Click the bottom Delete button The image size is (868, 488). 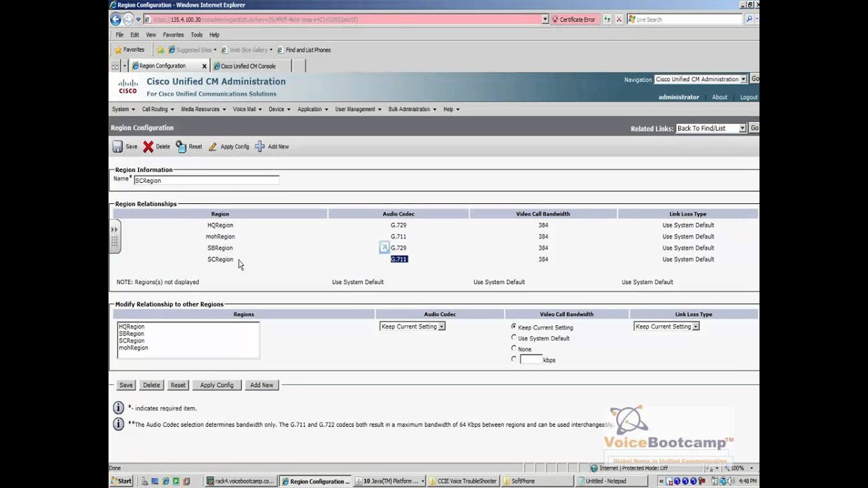151,385
